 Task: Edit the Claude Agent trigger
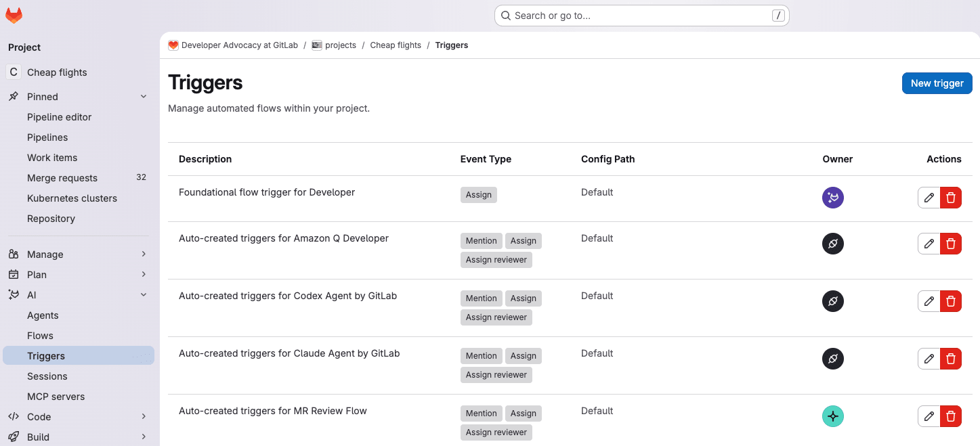(929, 359)
